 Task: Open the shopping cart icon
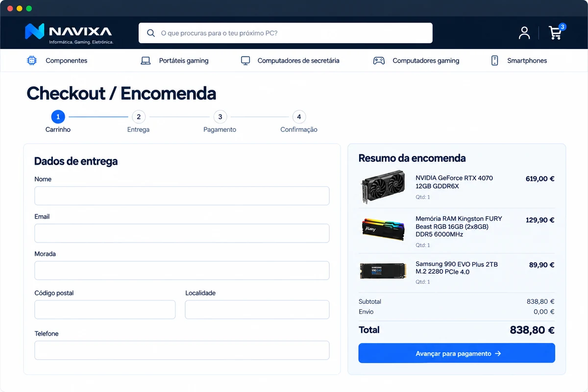click(555, 33)
